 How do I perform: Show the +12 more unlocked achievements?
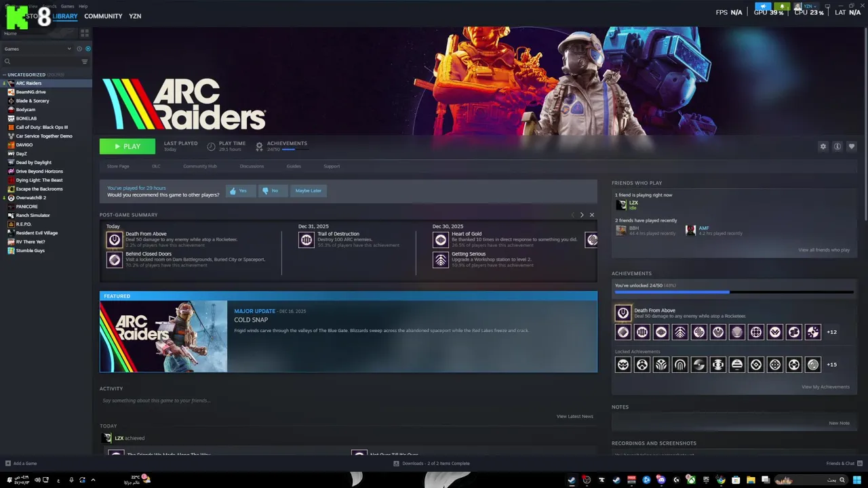[x=832, y=332]
